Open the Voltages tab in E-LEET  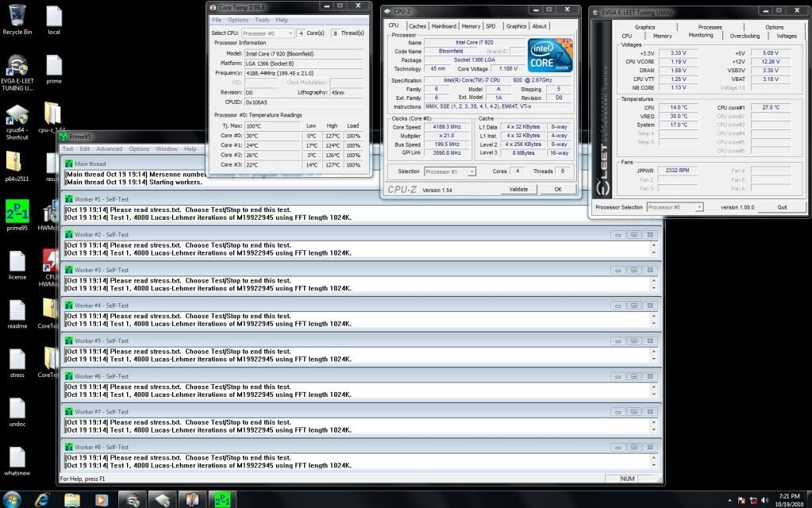point(787,36)
